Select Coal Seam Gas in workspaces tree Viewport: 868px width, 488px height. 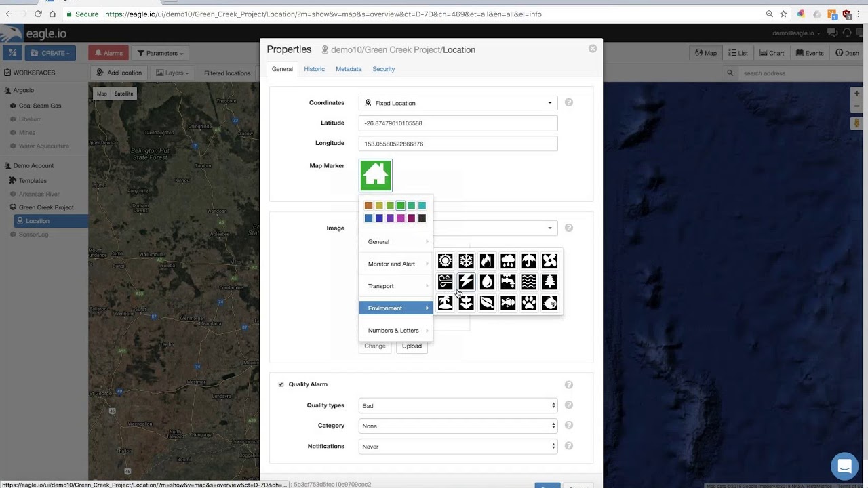pos(40,106)
